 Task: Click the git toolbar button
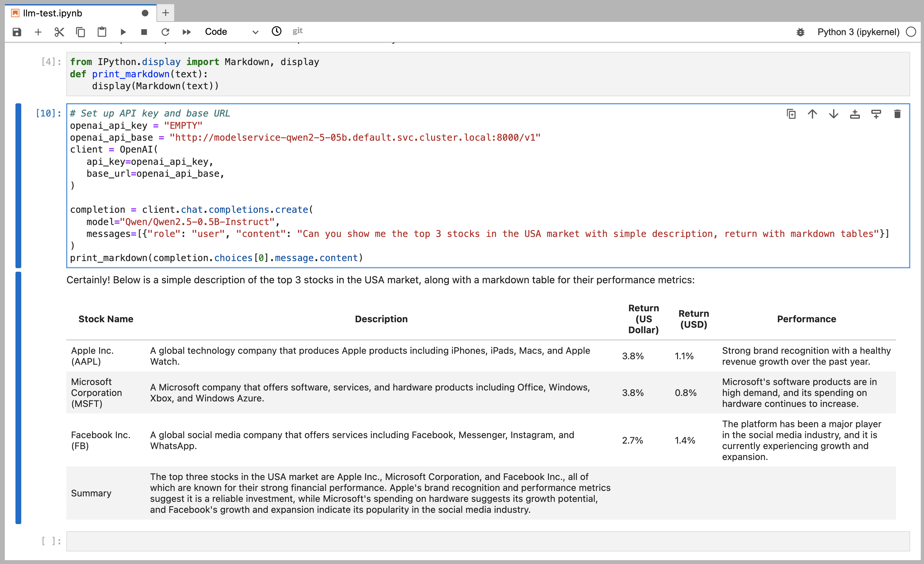click(297, 31)
